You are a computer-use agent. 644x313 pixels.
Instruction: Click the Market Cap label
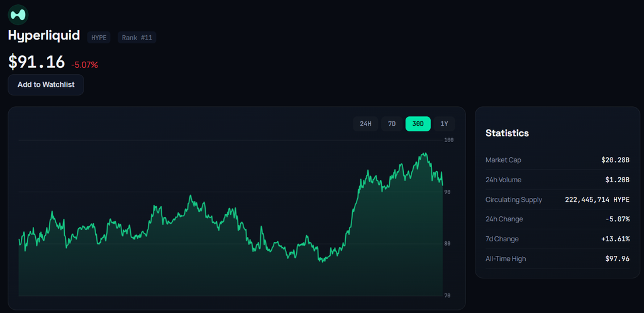point(503,160)
